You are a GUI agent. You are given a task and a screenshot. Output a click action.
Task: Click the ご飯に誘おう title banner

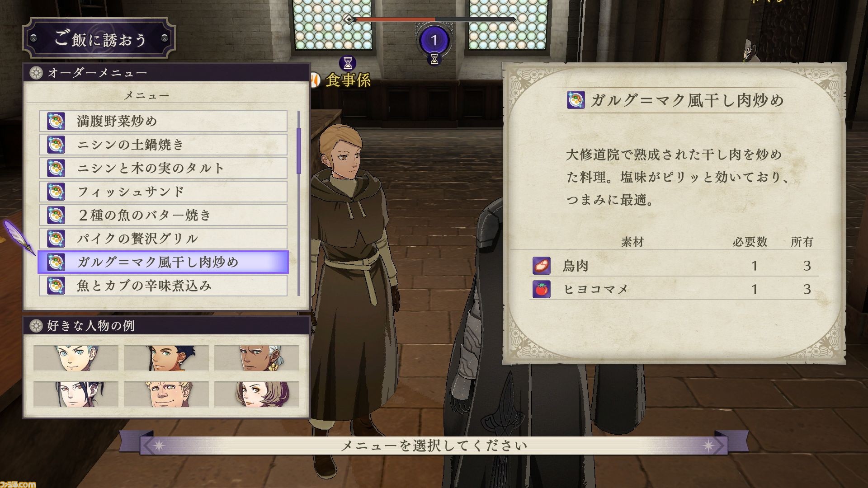pyautogui.click(x=99, y=39)
